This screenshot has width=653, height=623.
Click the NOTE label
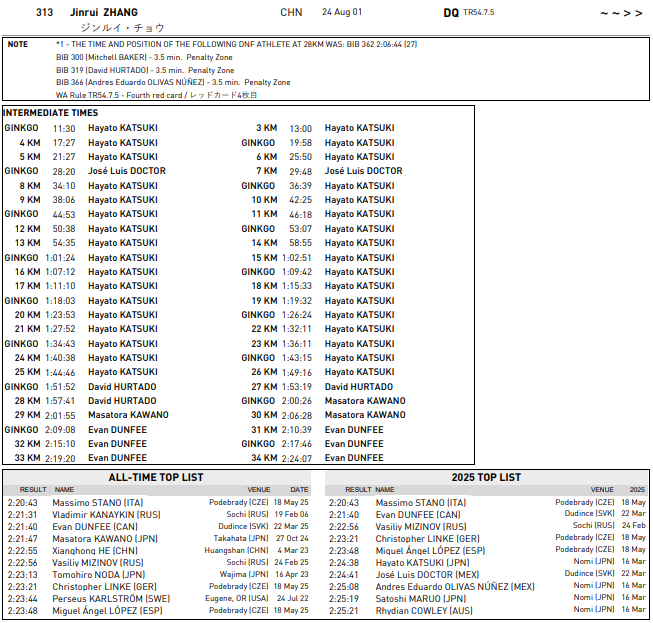18,45
